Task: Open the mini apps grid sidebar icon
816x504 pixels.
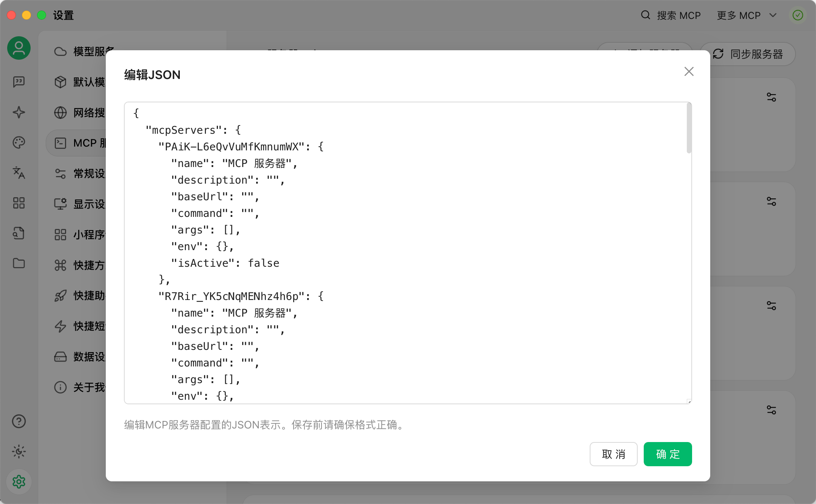Action: [x=19, y=203]
